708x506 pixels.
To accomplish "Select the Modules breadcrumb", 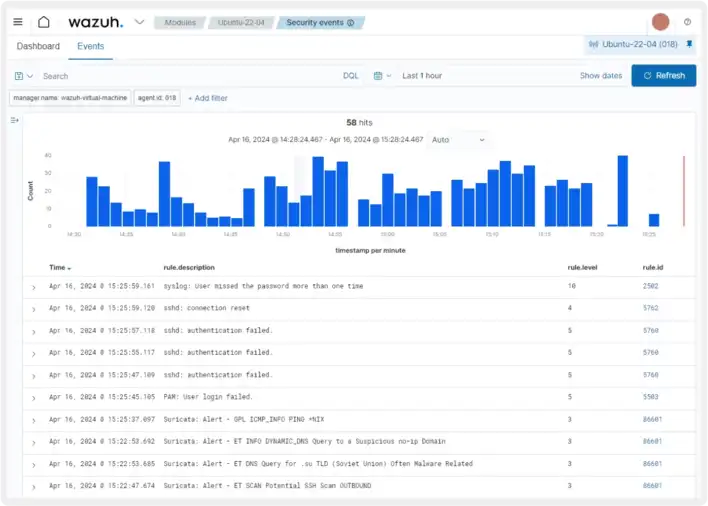I will (180, 23).
